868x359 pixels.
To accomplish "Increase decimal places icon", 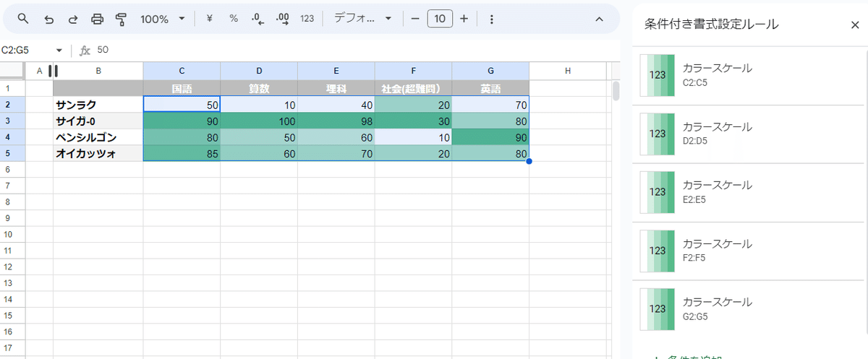I will pyautogui.click(x=283, y=19).
